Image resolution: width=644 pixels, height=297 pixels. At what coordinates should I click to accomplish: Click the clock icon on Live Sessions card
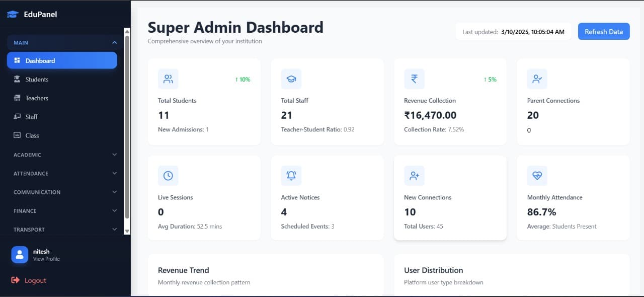[x=168, y=176]
